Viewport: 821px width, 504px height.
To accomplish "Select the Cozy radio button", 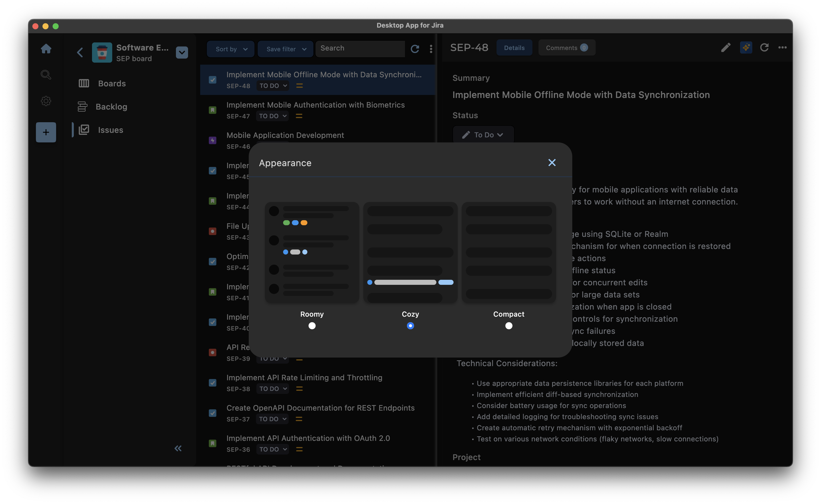I will 410,326.
